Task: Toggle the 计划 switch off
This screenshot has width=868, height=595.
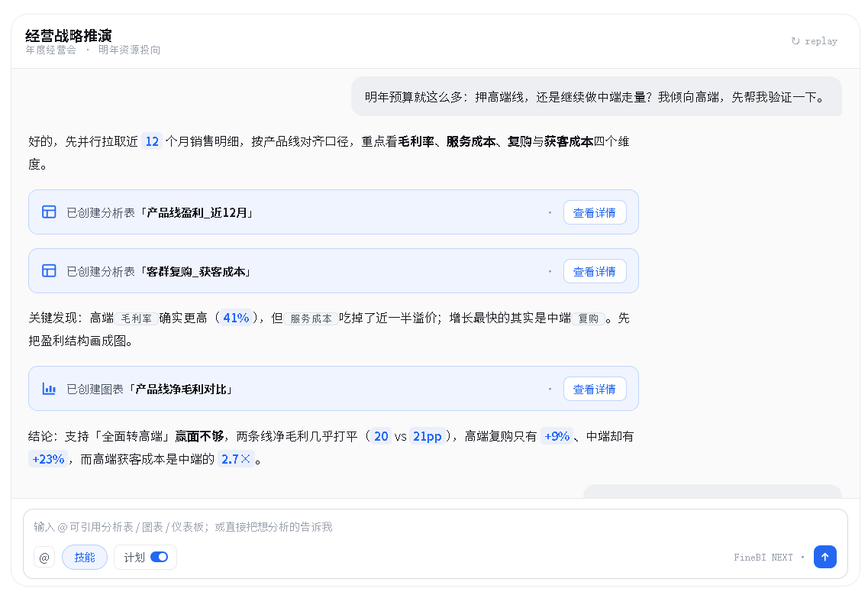Action: click(x=160, y=557)
